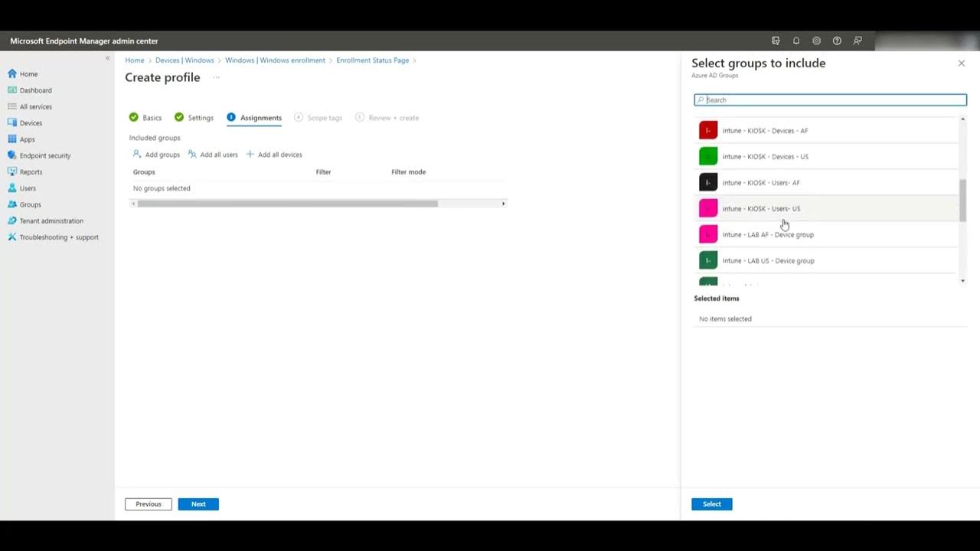
Task: Click the Groups column header
Action: click(x=144, y=172)
